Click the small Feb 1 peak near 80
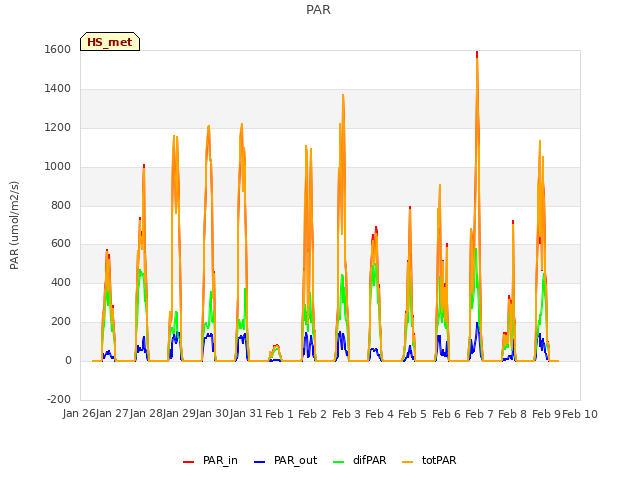 [277, 346]
